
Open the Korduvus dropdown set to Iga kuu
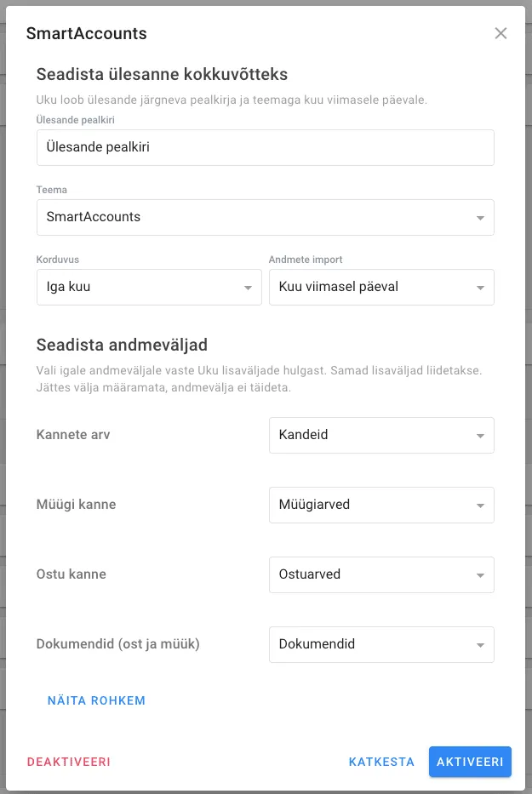point(149,287)
